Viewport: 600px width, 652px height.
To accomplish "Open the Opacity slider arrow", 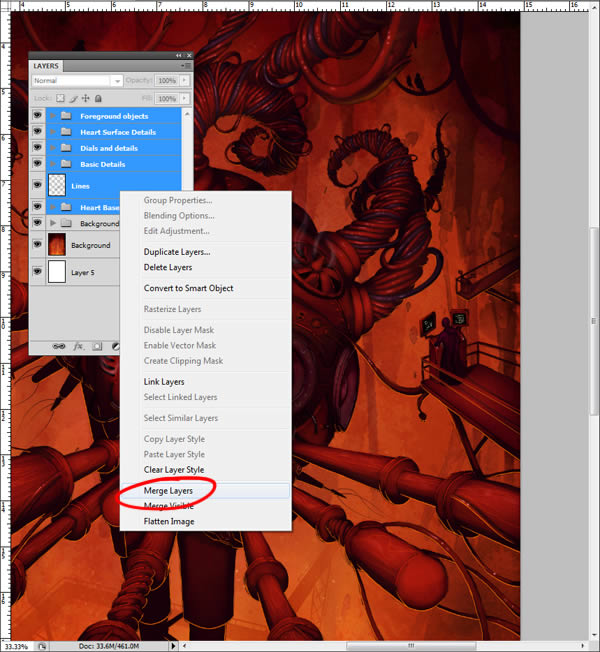I will pos(185,80).
